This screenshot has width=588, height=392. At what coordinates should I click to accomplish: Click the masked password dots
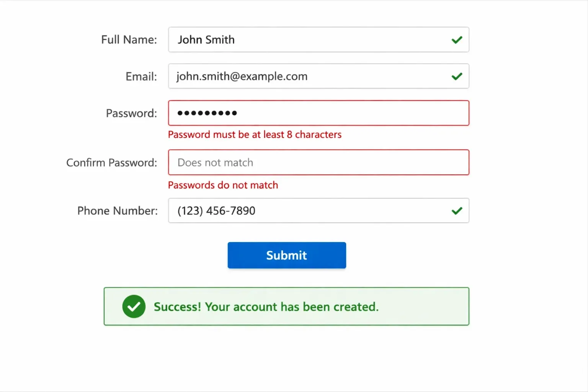[207, 113]
